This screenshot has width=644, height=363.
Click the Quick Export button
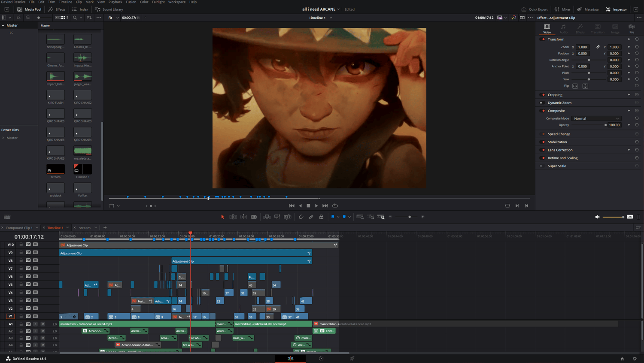535,9
